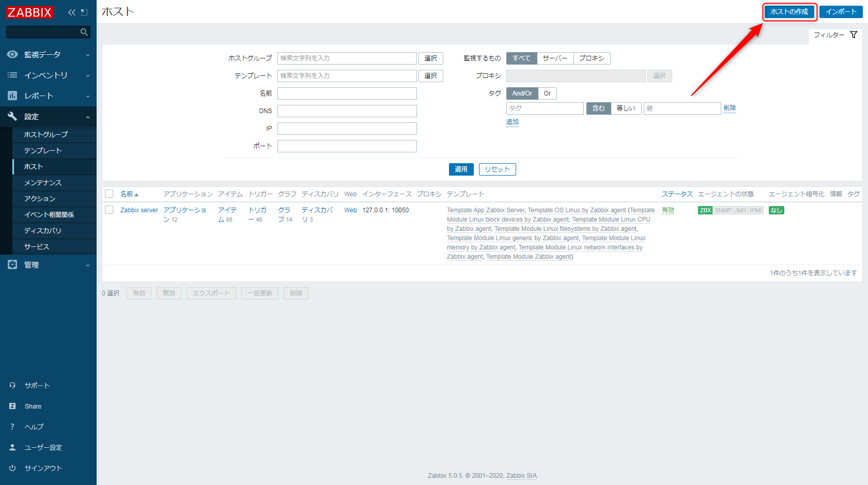The height and width of the screenshot is (485, 868).
Task: Click the filter funnel icon
Action: [854, 35]
